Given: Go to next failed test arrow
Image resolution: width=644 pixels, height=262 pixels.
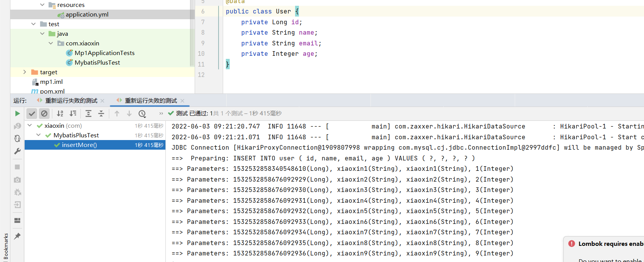Looking at the screenshot, I should [x=129, y=113].
